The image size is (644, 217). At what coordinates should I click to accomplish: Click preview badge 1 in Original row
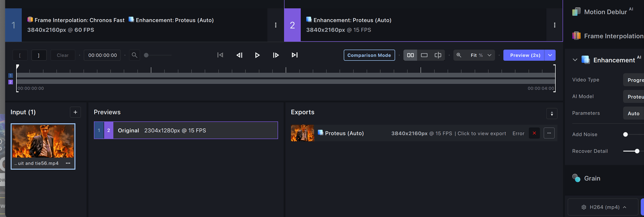pyautogui.click(x=99, y=130)
